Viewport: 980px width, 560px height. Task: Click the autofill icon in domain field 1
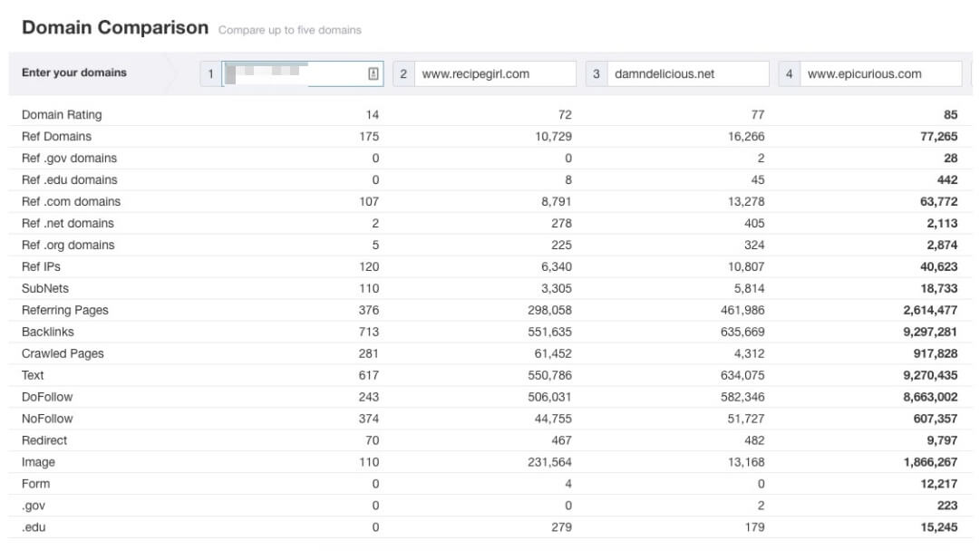[x=374, y=74]
